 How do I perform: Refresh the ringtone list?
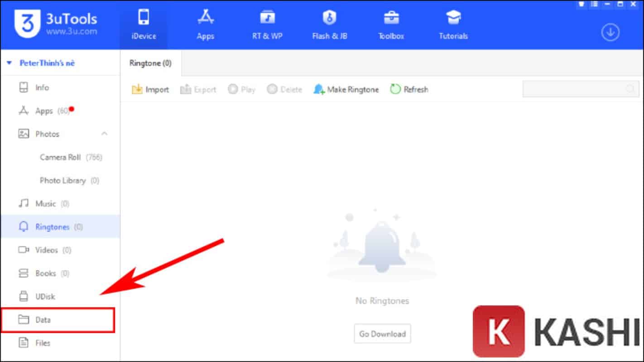409,90
